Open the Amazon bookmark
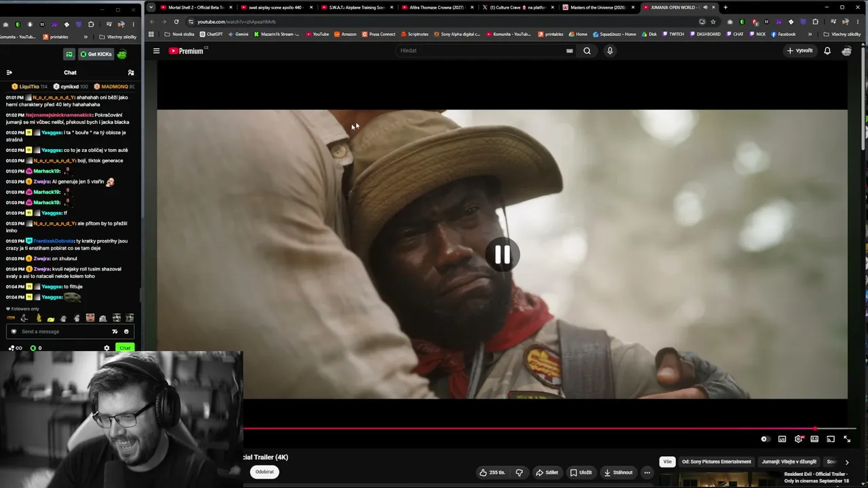Viewport: 868px width, 488px height. tap(345, 34)
